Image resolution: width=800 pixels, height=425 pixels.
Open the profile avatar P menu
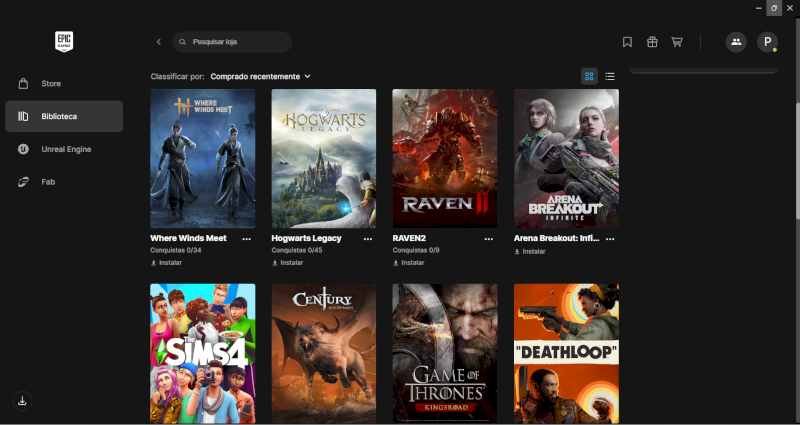click(x=767, y=42)
